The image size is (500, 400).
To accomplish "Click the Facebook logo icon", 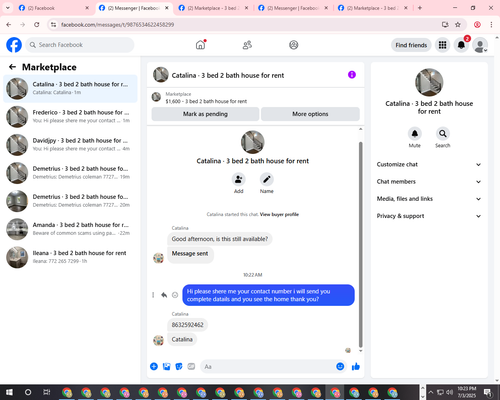I will 14,45.
